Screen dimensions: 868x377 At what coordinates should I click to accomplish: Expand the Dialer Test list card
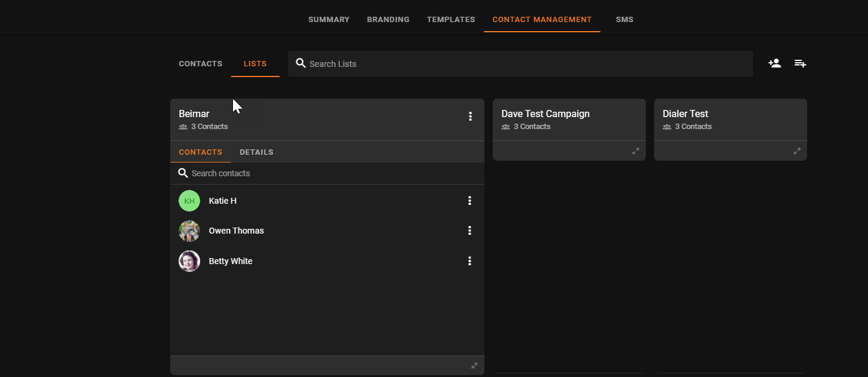(x=797, y=151)
